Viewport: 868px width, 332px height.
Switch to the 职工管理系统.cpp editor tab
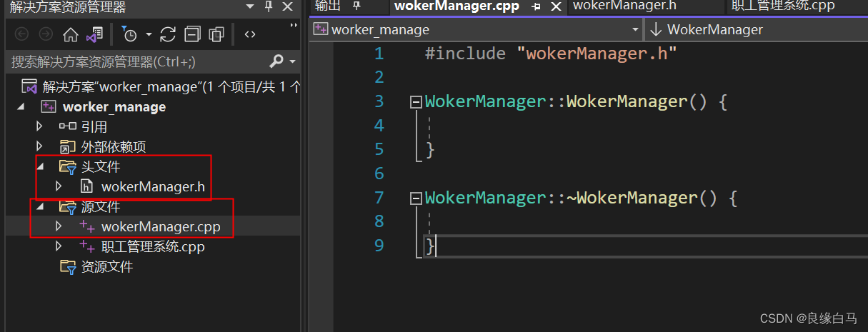coord(782,6)
